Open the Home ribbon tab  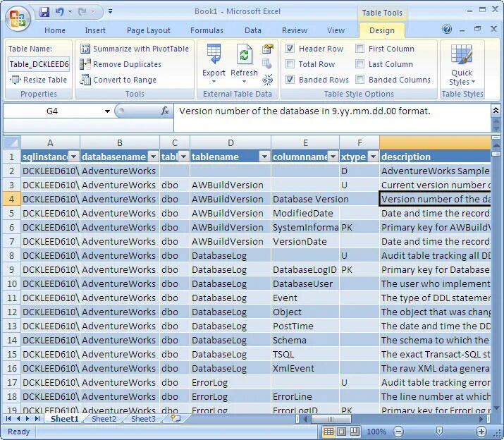point(55,30)
